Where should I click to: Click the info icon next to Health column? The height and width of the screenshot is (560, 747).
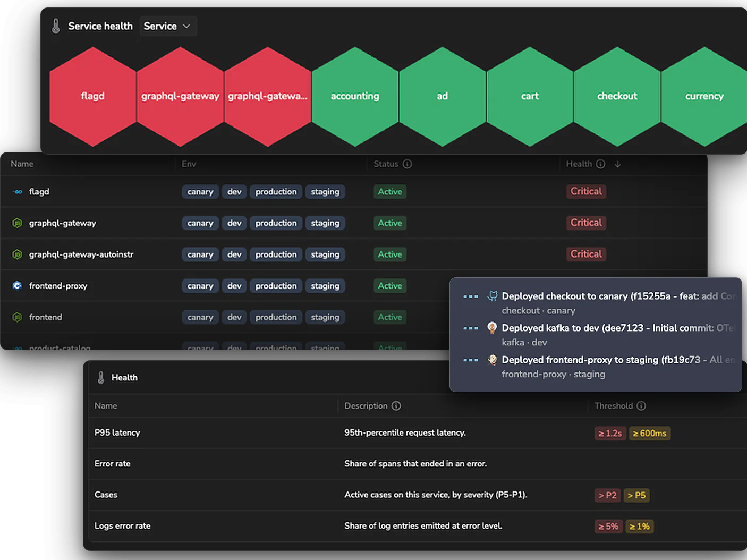tap(600, 164)
